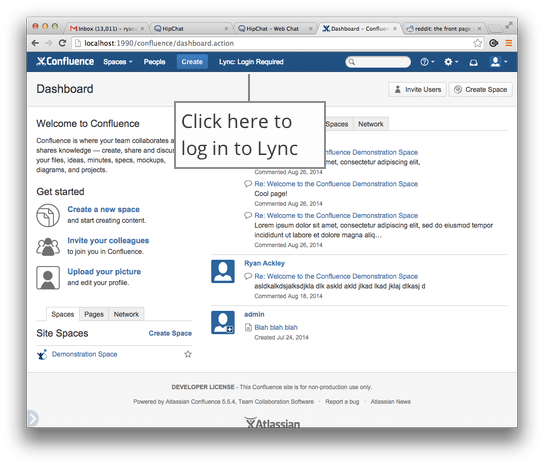Click the browser extension icon beside the star
The image size is (546, 466).
[x=493, y=43]
